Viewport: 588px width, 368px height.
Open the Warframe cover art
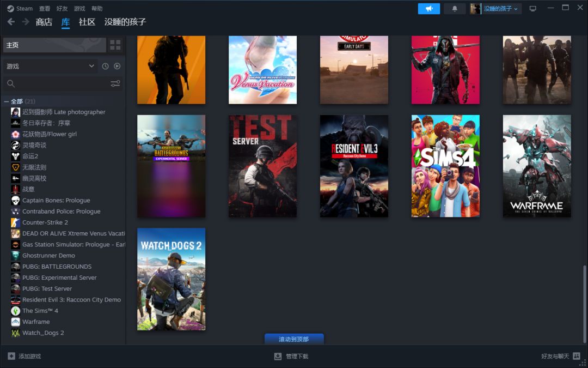[537, 166]
